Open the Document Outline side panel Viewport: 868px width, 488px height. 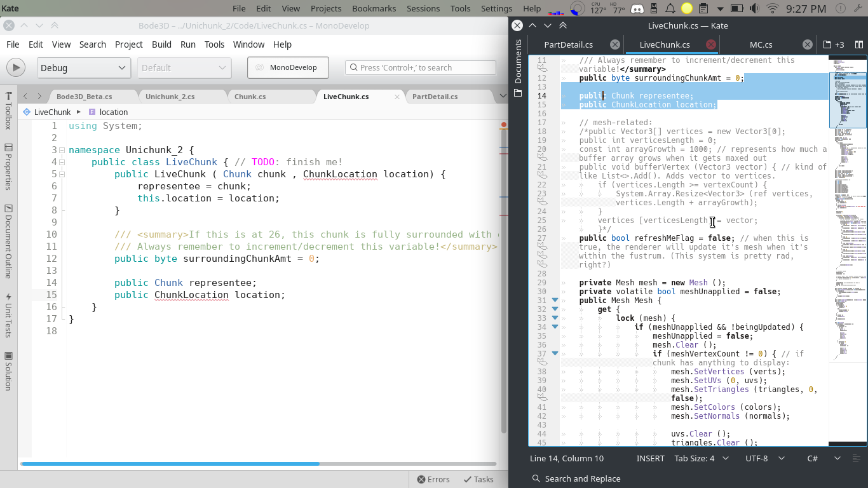pos(8,241)
